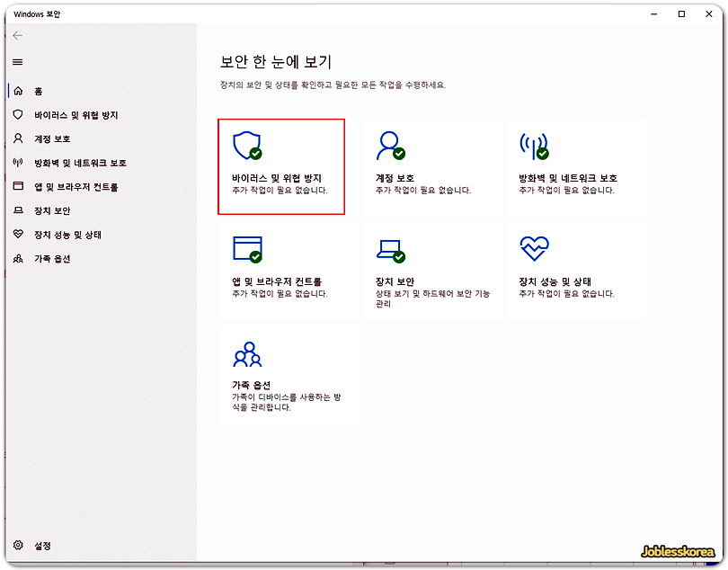728x570 pixels.
Task: Click the shield icon in the sidebar
Action: pyautogui.click(x=18, y=114)
